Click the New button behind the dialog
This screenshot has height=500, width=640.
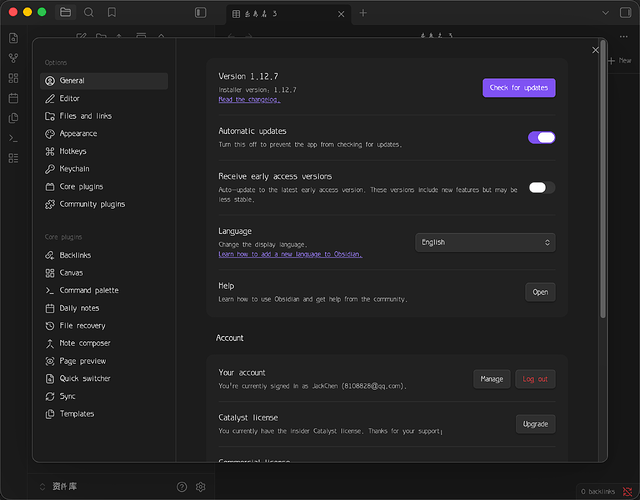point(620,60)
